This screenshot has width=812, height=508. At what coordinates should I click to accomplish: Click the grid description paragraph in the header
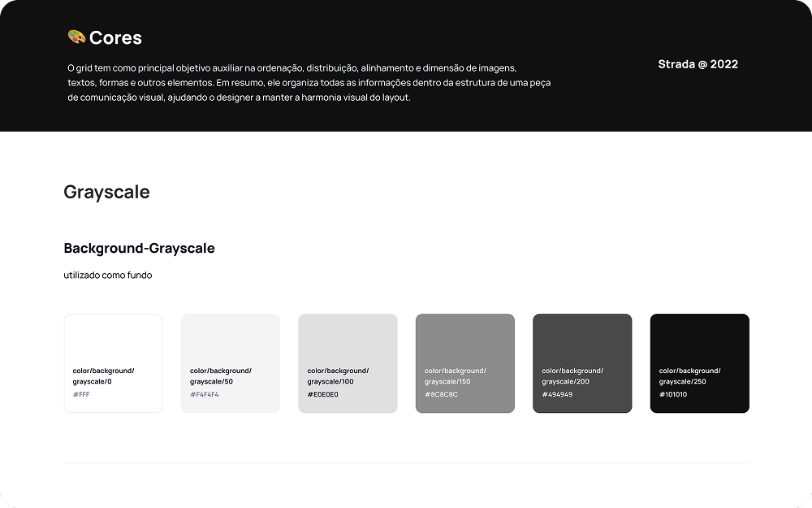[309, 82]
